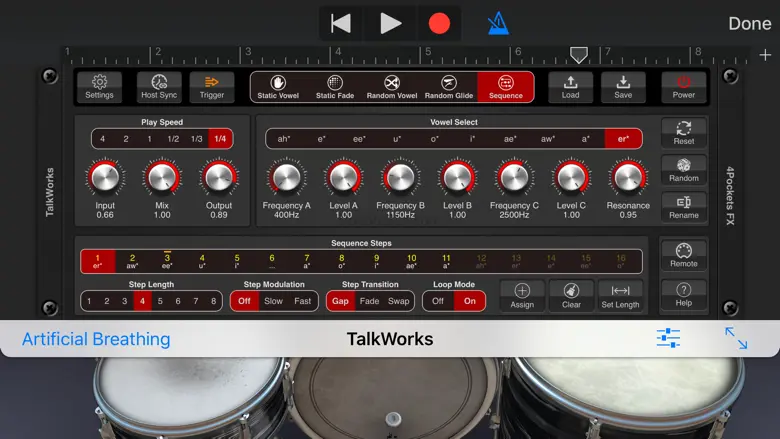The width and height of the screenshot is (780, 439).
Task: Open the TalkWorks Settings gear
Action: click(99, 87)
